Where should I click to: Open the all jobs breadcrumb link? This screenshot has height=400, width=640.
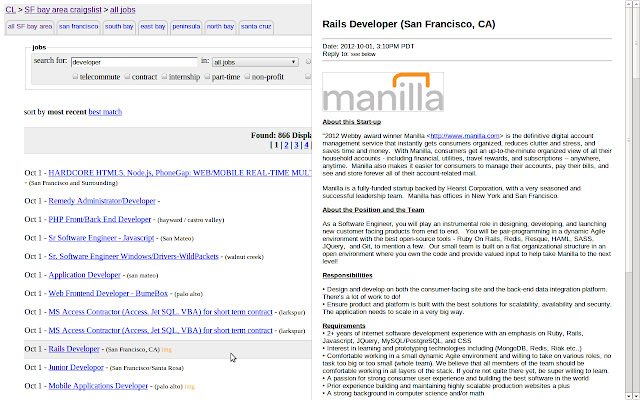point(122,9)
